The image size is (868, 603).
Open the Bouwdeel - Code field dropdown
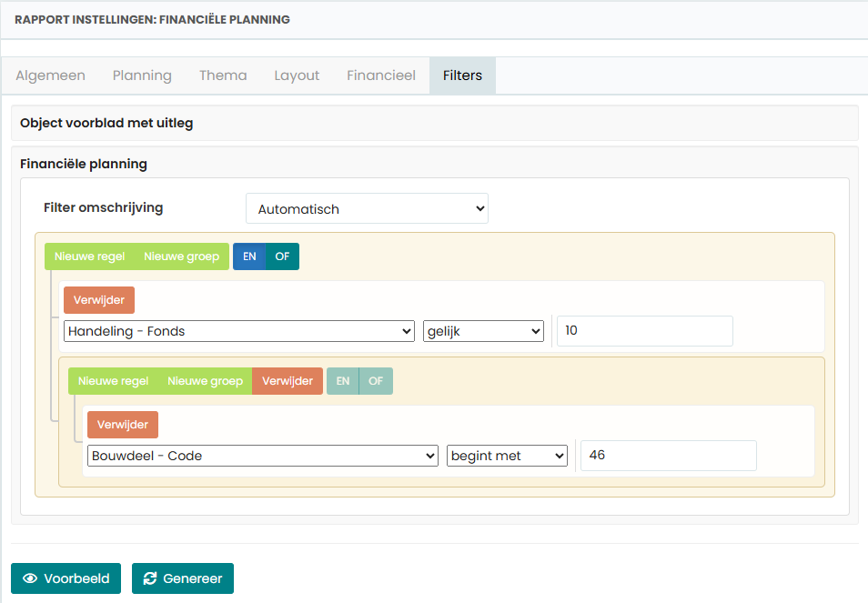pyautogui.click(x=263, y=456)
